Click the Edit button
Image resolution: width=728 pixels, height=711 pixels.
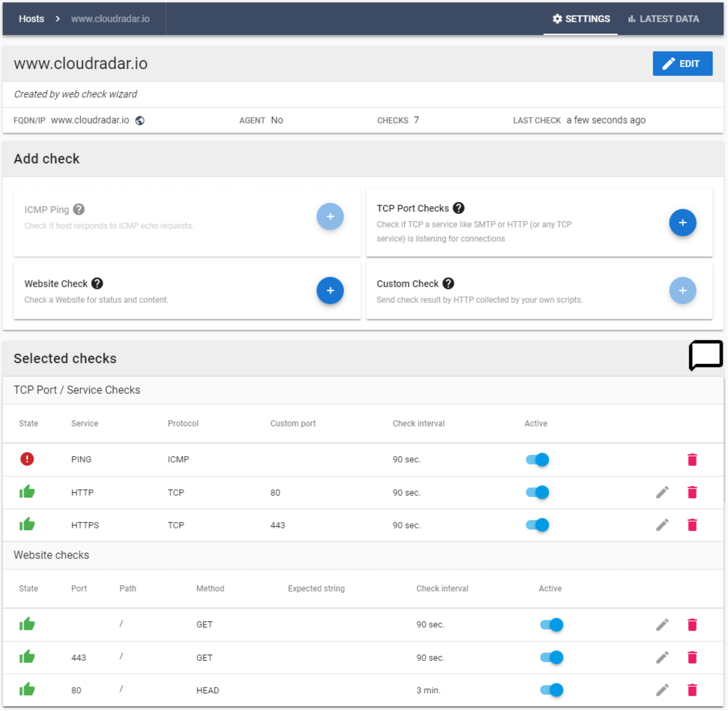pos(683,63)
